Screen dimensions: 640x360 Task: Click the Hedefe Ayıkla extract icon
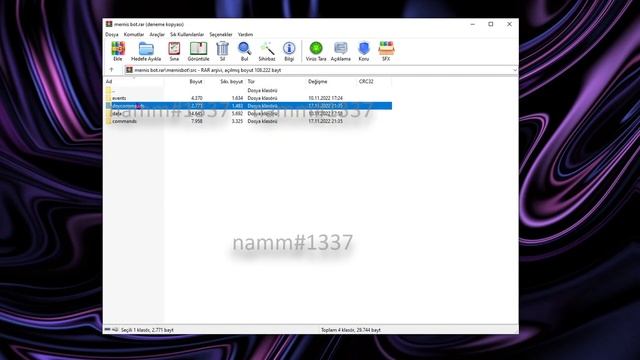pyautogui.click(x=146, y=51)
